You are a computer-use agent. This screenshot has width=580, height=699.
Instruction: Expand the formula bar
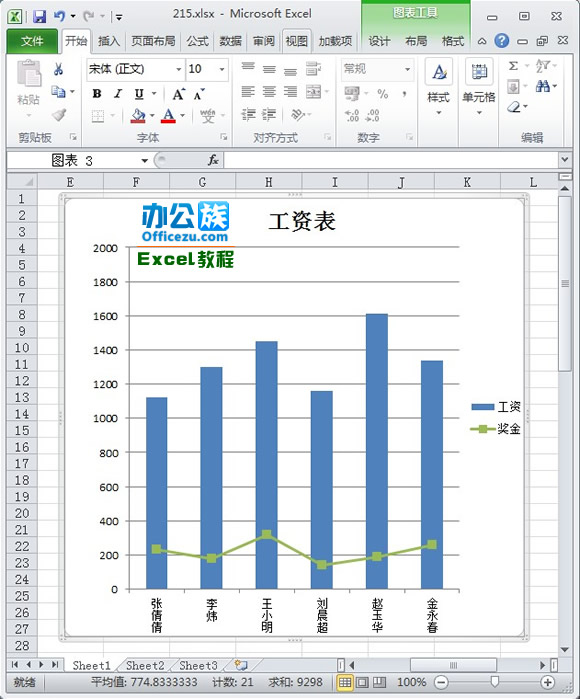coord(564,160)
